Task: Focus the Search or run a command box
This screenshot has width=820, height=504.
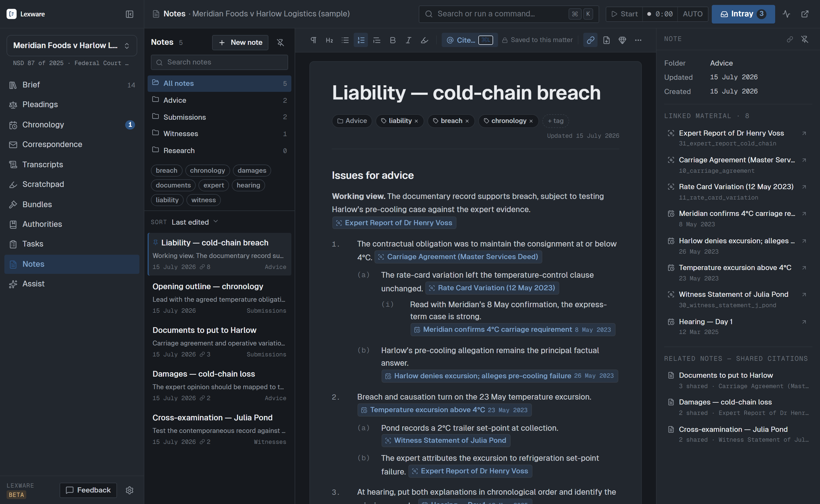Action: [x=509, y=14]
